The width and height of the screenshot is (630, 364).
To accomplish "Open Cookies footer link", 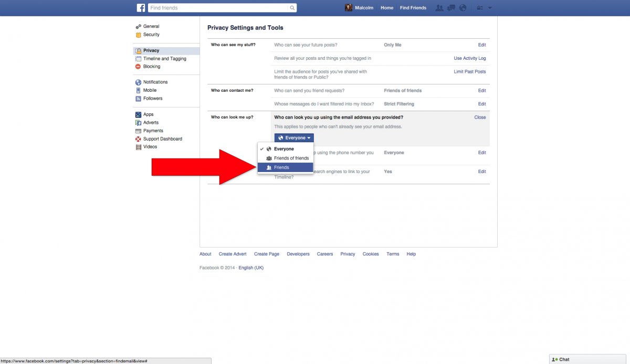I will [371, 254].
